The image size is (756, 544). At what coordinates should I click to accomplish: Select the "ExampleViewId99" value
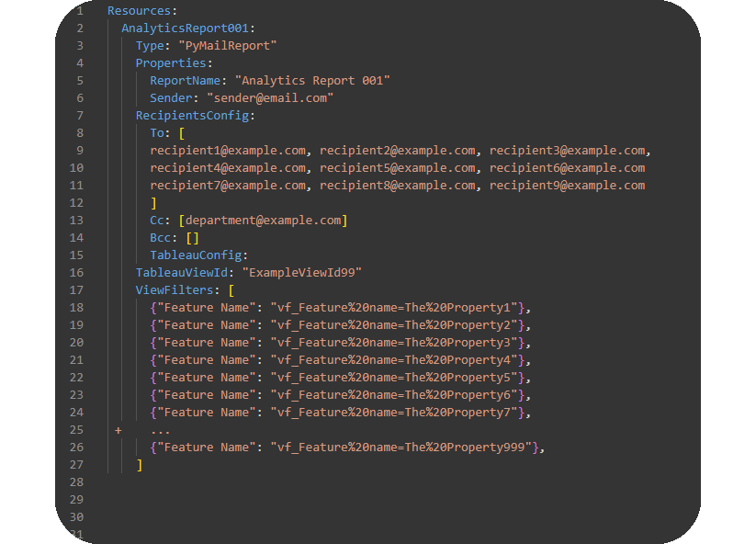click(302, 273)
